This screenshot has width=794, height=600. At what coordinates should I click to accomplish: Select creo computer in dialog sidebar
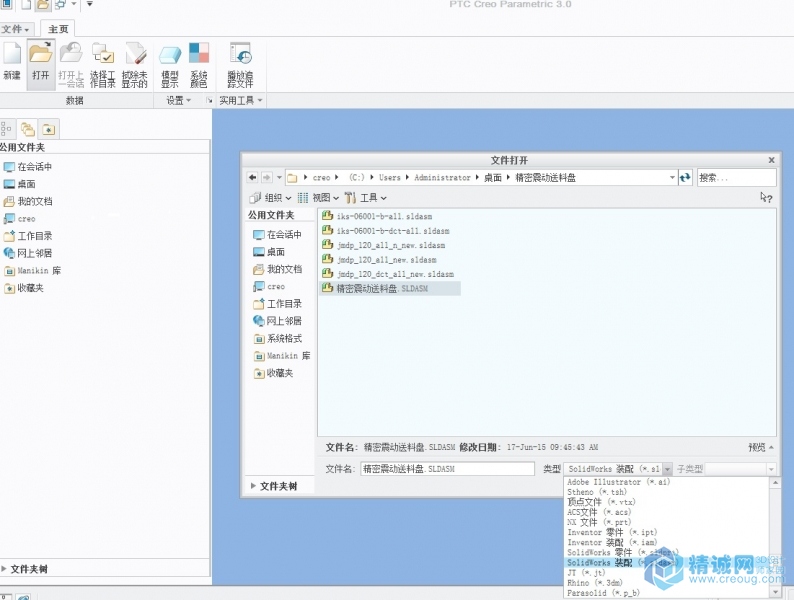(x=269, y=287)
